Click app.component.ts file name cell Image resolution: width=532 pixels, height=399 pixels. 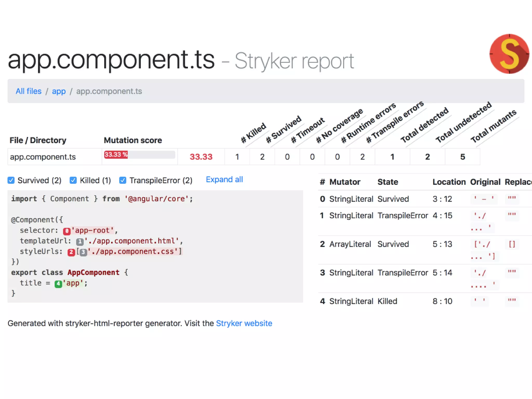(x=43, y=157)
